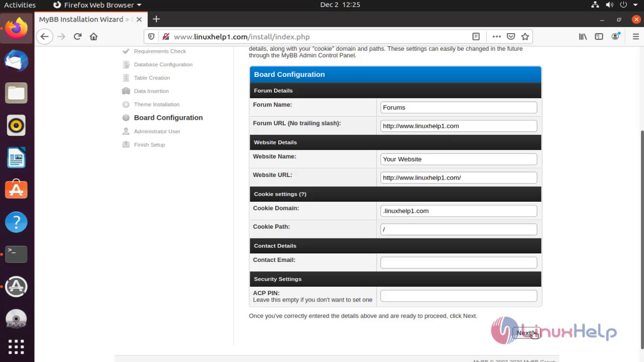Open Terminal from the dock
Screen dimensions: 644x362
[x=16, y=254]
